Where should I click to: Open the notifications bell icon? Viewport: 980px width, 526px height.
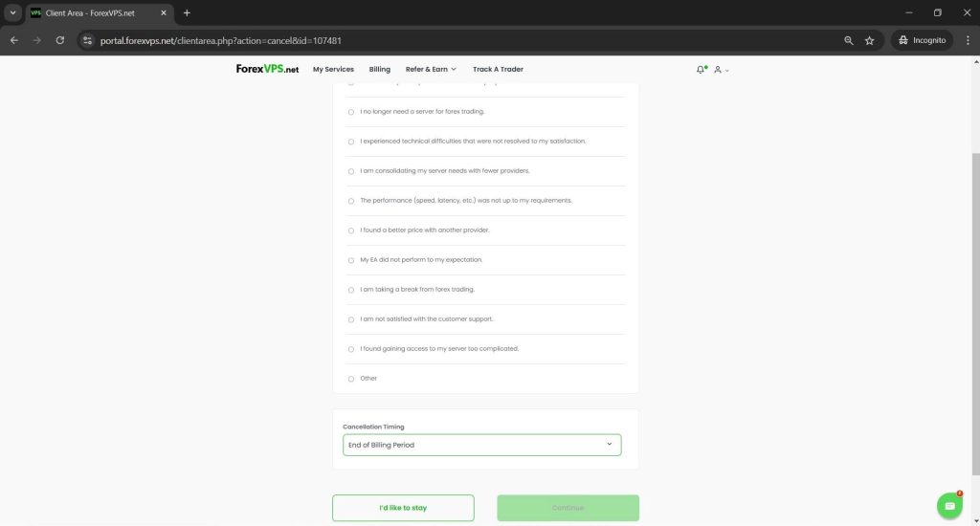[701, 70]
